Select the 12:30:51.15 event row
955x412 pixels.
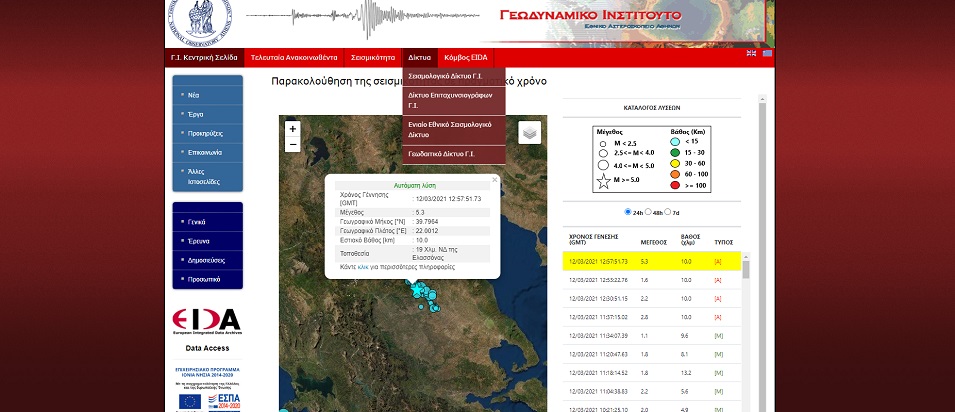click(652, 299)
